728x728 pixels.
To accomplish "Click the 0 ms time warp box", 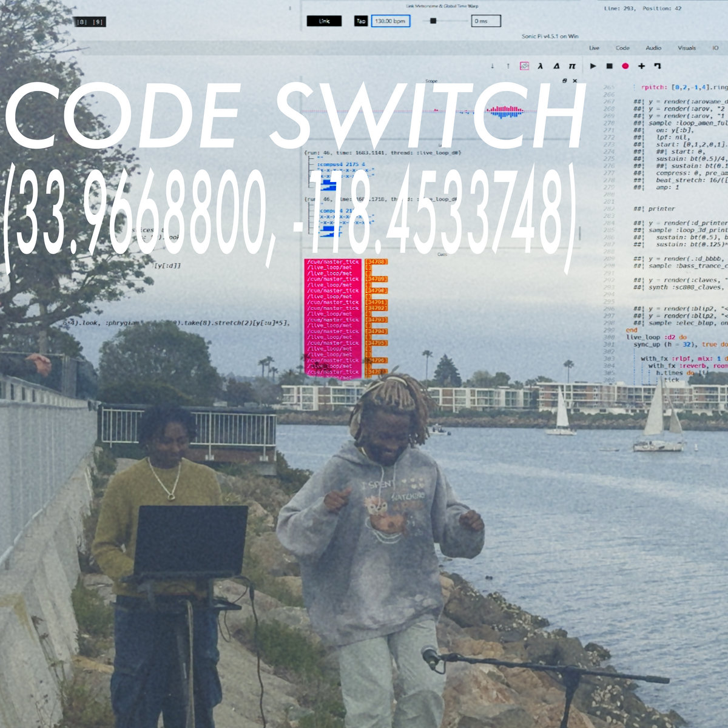I will (486, 21).
